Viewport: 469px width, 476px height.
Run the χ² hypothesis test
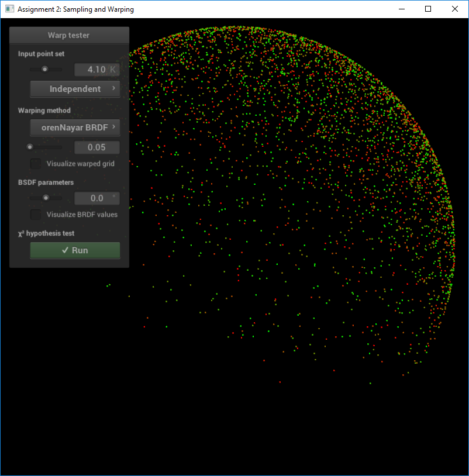point(75,250)
